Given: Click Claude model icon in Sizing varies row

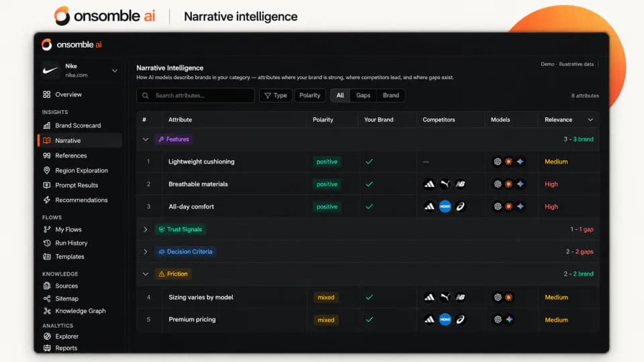Looking at the screenshot, I should click(x=508, y=297).
